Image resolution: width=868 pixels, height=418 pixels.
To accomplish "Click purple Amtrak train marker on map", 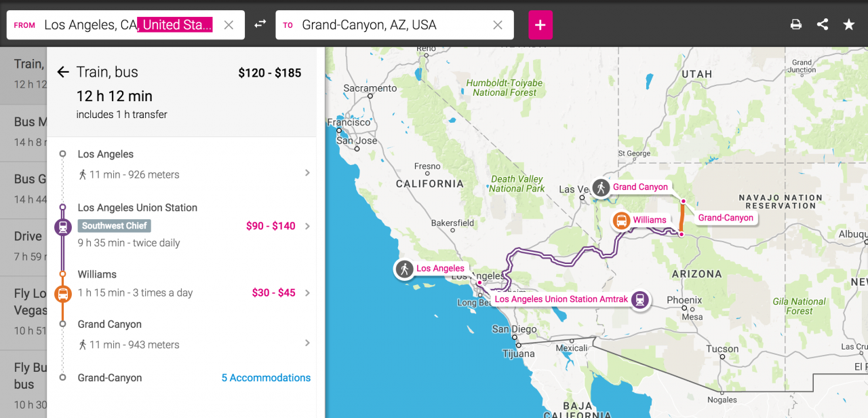I will point(639,299).
